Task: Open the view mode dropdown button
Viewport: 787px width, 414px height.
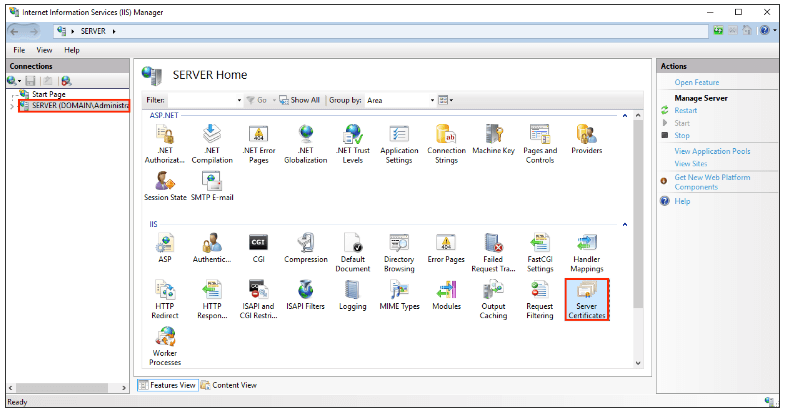Action: (446, 100)
